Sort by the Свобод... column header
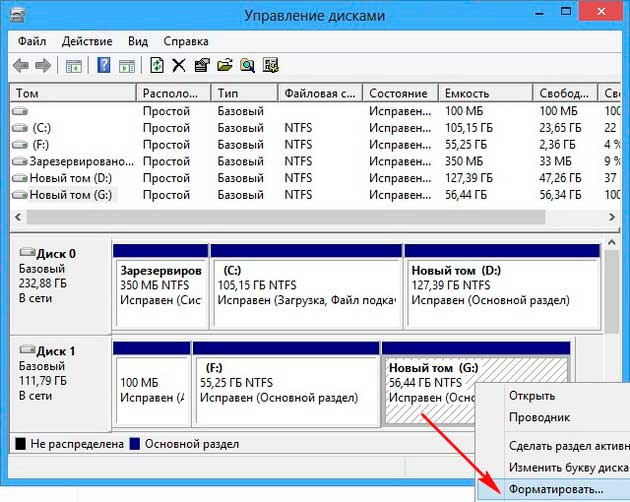The height and width of the screenshot is (502, 630). 565,93
